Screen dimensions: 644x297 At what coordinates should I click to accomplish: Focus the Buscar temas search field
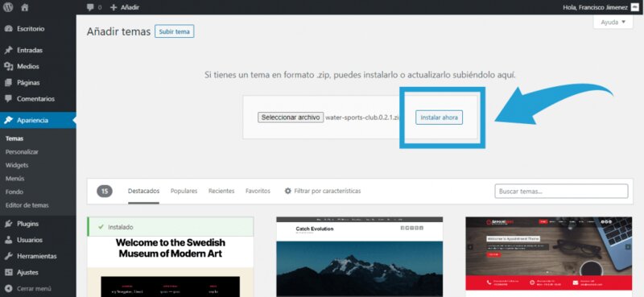(x=561, y=191)
